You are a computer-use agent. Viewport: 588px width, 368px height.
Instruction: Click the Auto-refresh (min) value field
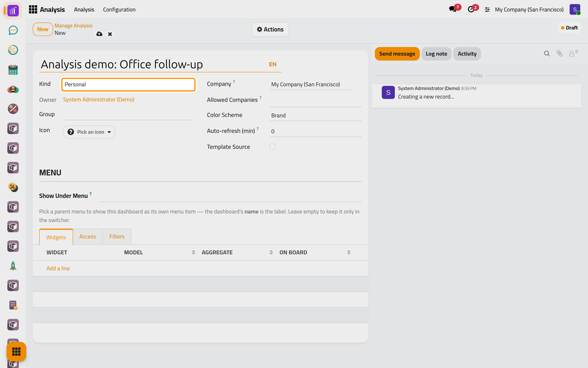point(315,131)
